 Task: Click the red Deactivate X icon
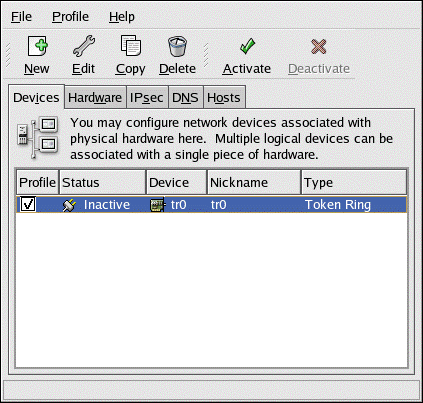click(319, 46)
